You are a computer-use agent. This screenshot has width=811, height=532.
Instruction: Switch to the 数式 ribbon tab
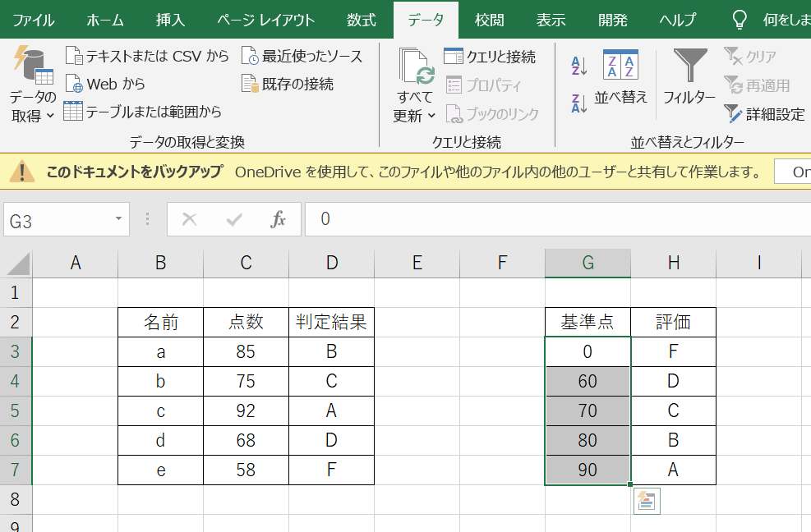[361, 20]
